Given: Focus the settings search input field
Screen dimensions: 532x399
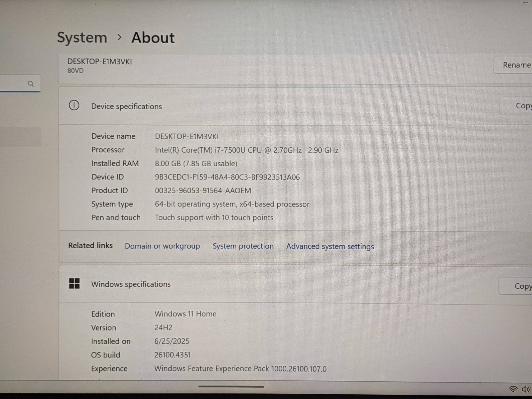Looking at the screenshot, I should click(x=13, y=84).
